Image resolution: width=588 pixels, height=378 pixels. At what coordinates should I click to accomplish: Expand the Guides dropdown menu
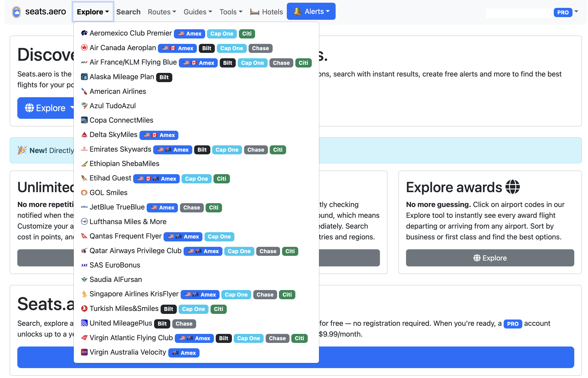198,12
